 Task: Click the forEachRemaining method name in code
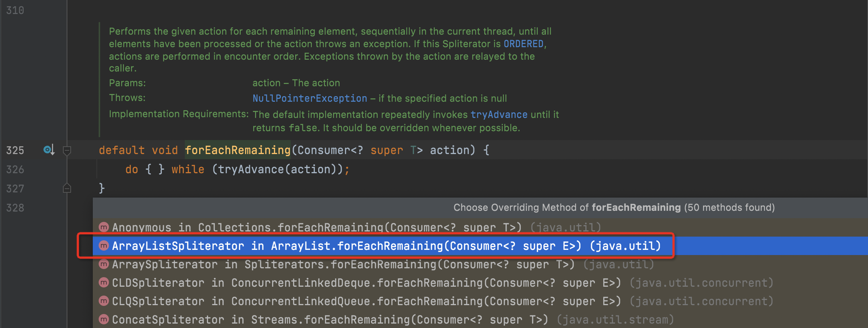point(237,150)
